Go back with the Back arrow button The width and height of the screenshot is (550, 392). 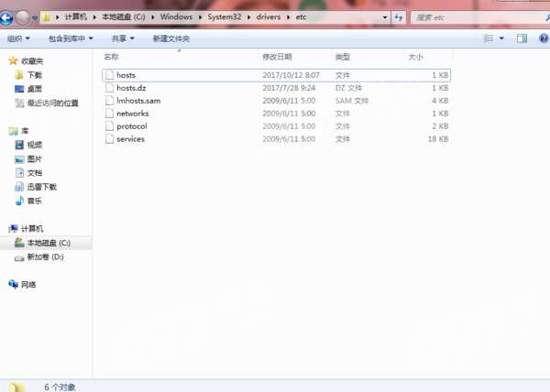(x=6, y=17)
